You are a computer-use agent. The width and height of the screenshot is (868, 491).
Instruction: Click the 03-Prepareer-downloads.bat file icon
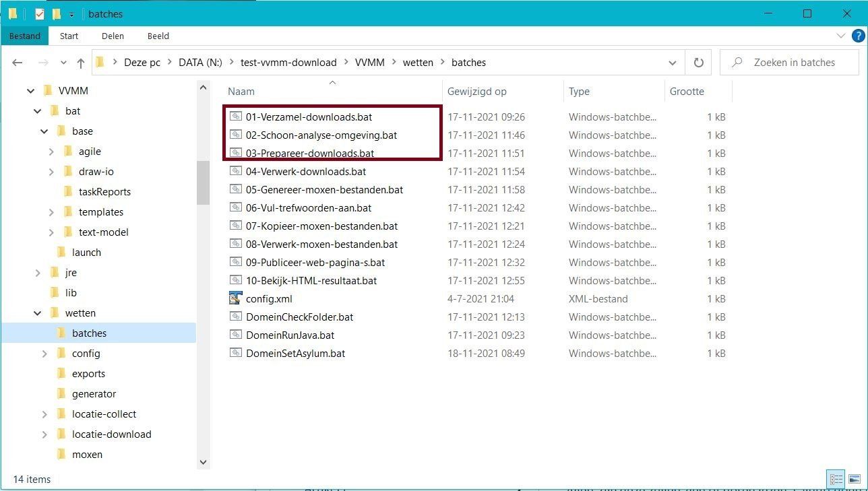pos(235,153)
